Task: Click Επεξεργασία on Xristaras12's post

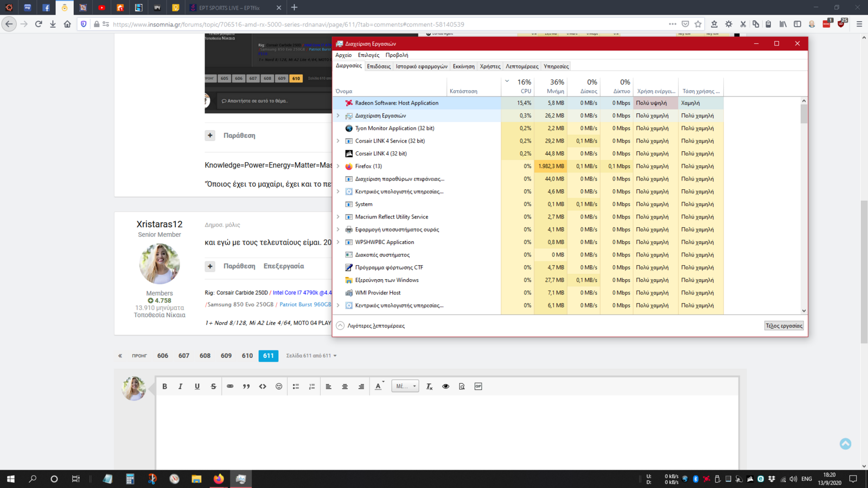Action: [284, 266]
